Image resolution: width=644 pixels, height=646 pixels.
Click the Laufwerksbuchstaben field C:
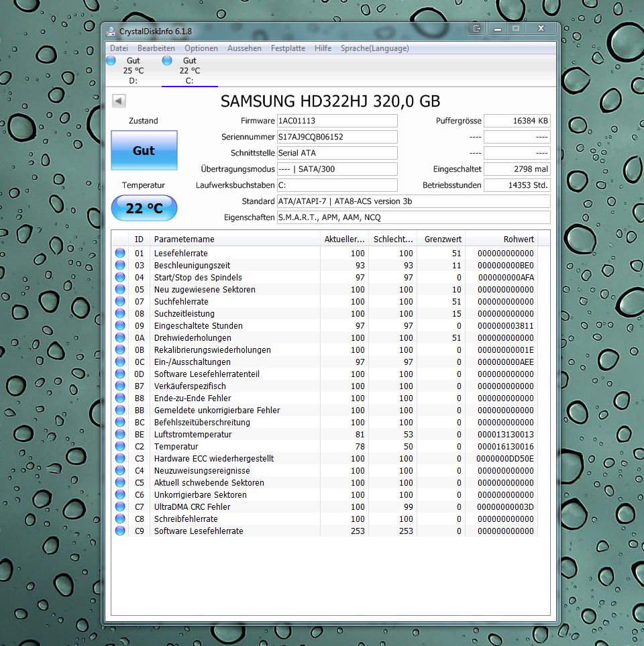tap(337, 185)
